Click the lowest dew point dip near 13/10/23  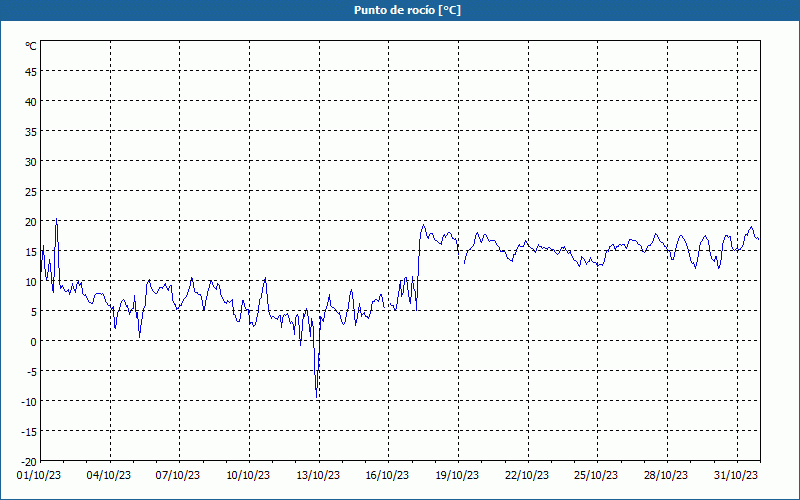pyautogui.click(x=317, y=397)
